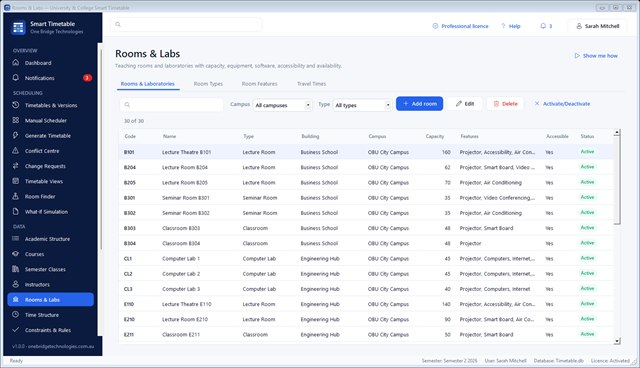Viewport: 640px width, 368px height.
Task: Sort table by Capacity column header
Action: 435,136
